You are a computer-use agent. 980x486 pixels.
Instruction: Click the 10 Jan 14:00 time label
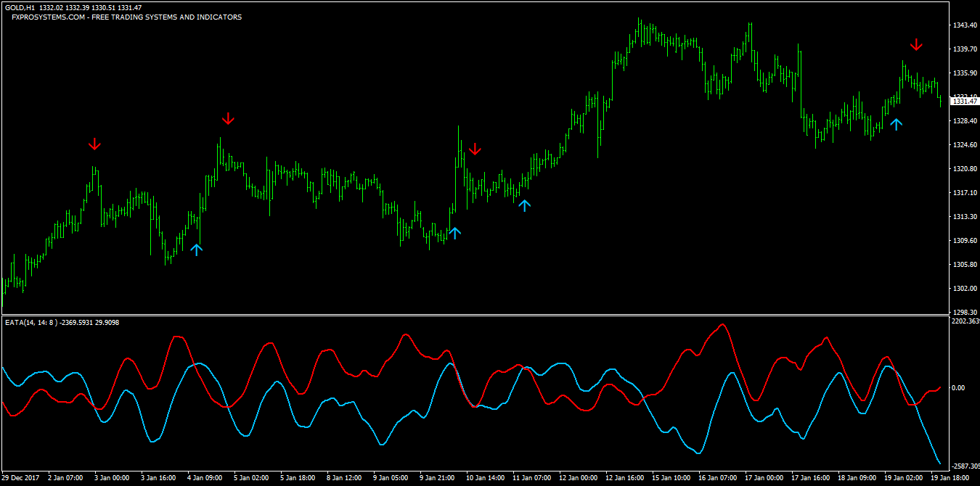pyautogui.click(x=485, y=478)
